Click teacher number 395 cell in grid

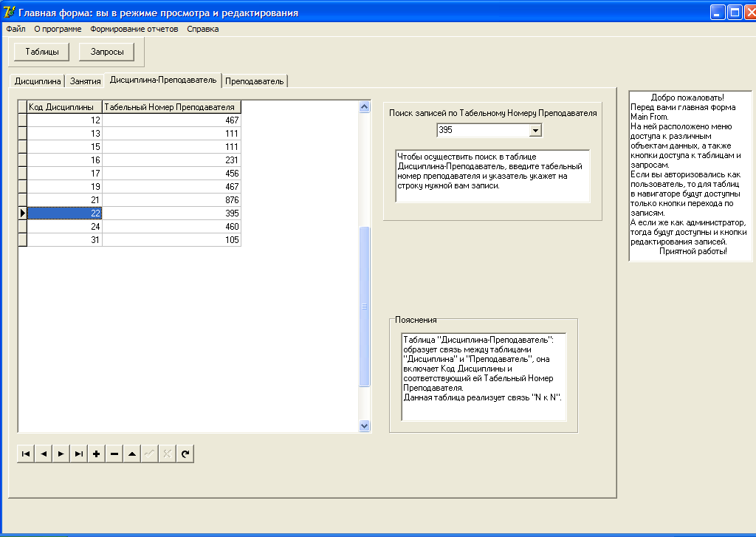click(171, 213)
